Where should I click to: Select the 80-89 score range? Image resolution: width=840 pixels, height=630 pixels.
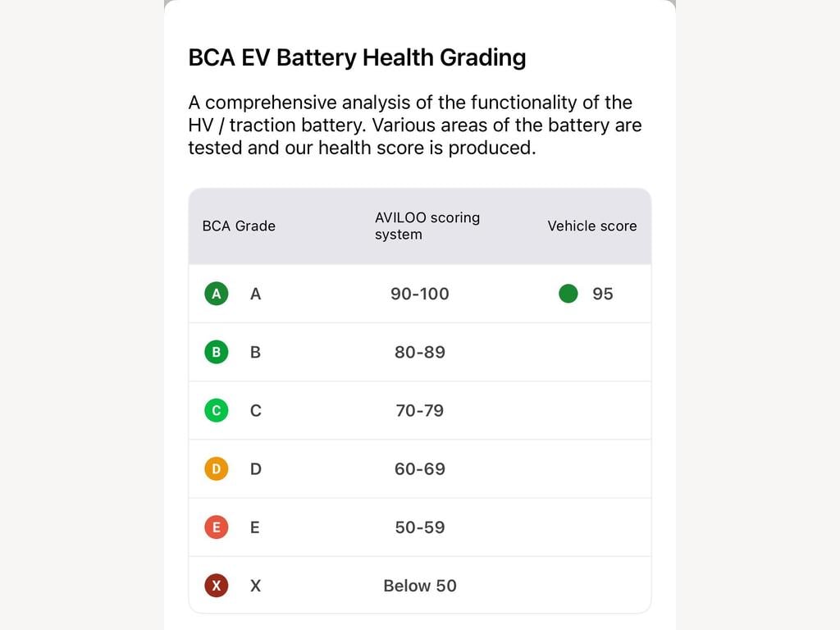420,352
